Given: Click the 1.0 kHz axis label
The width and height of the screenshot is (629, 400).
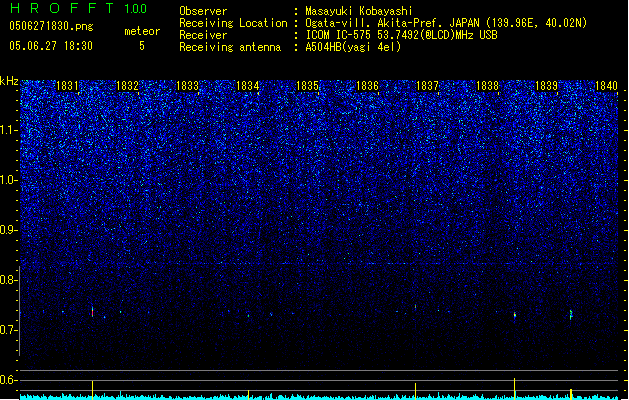Looking at the screenshot, I should [8, 180].
